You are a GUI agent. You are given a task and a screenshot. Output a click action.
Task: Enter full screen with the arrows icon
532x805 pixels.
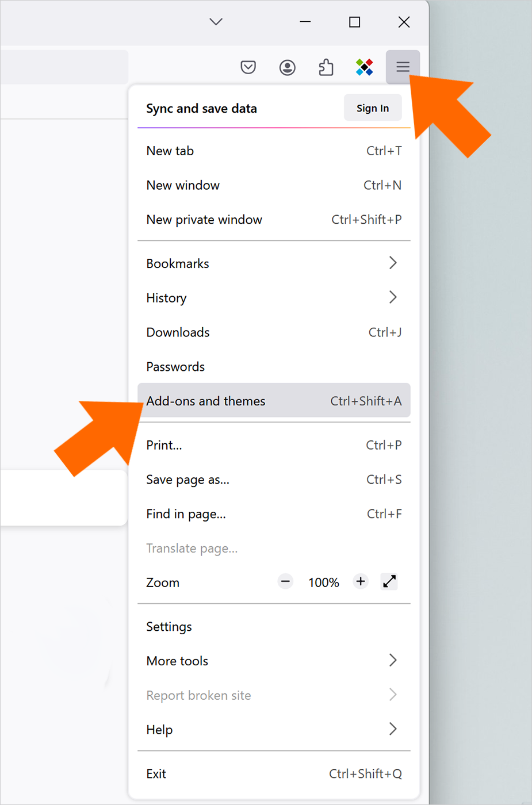pos(389,582)
